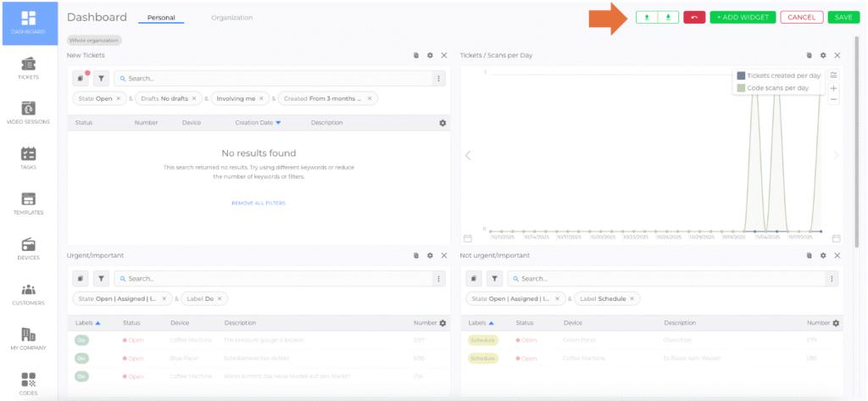
Task: Open the Tickets section in sidebar
Action: (x=29, y=69)
